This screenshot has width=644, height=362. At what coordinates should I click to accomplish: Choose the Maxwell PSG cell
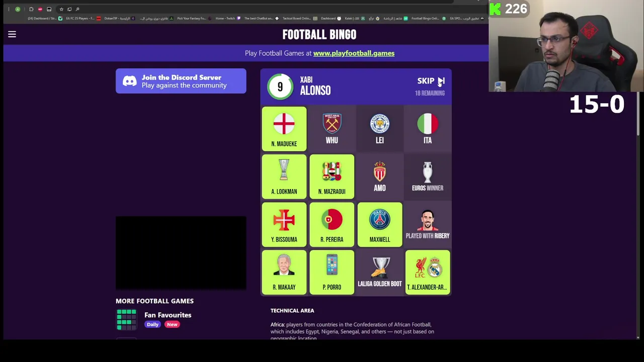379,224
